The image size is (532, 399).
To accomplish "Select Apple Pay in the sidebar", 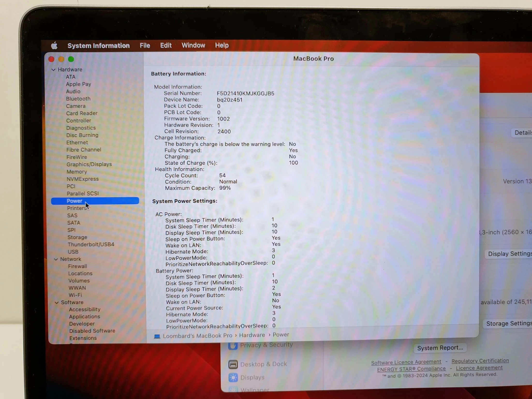I will click(x=79, y=84).
